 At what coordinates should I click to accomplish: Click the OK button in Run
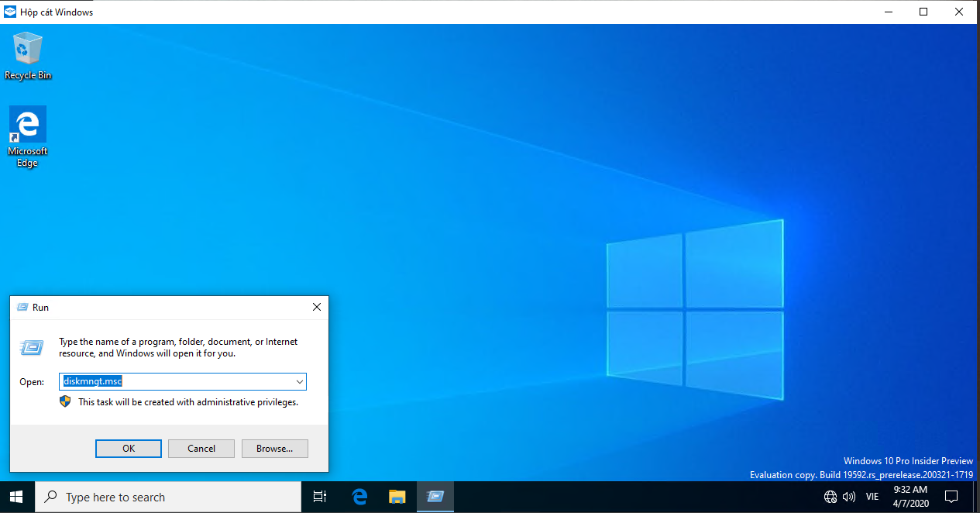[x=129, y=448]
